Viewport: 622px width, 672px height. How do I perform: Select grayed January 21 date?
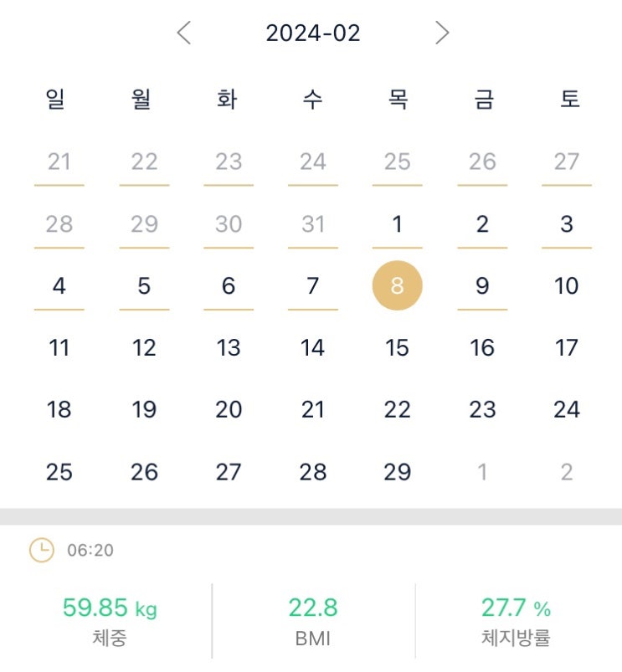(x=59, y=162)
